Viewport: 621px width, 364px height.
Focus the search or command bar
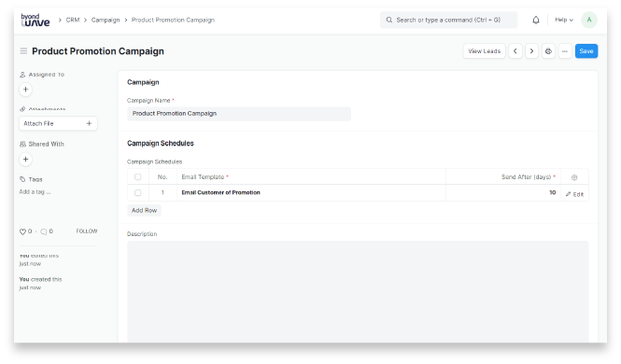tap(449, 20)
